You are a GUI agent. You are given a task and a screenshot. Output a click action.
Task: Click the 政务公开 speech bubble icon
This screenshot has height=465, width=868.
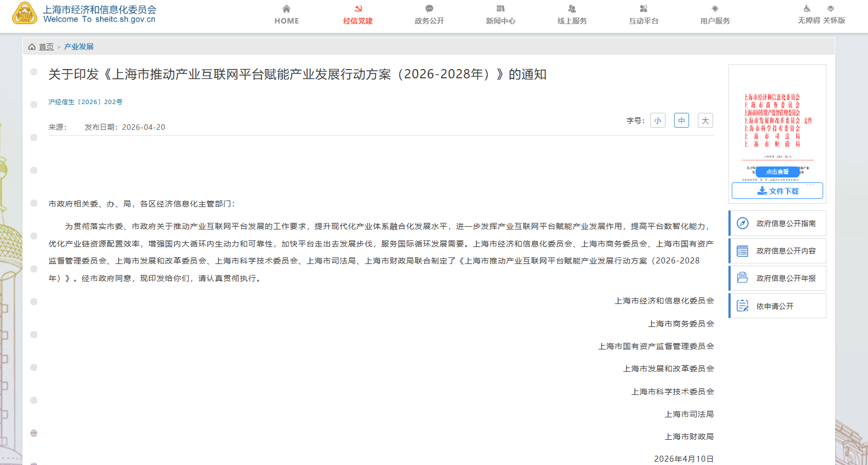click(429, 9)
